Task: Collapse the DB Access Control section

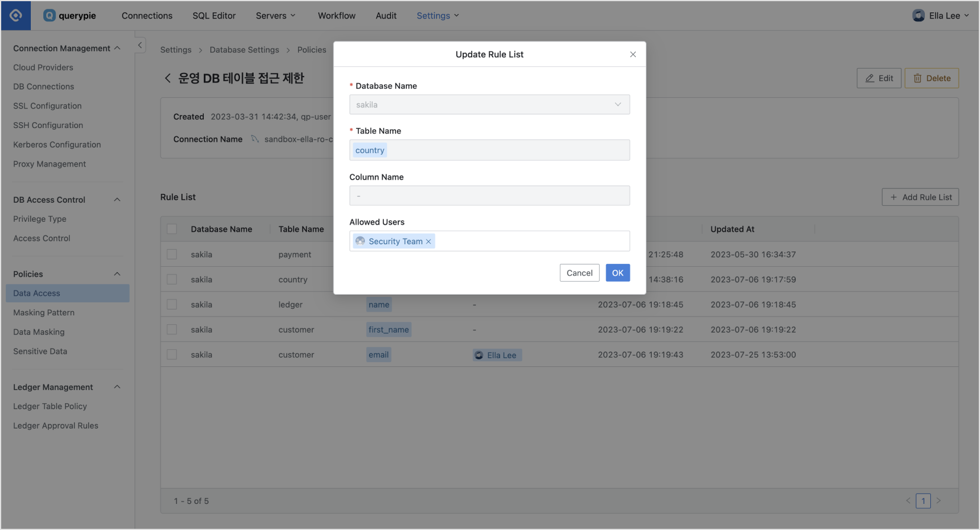Action: 117,200
